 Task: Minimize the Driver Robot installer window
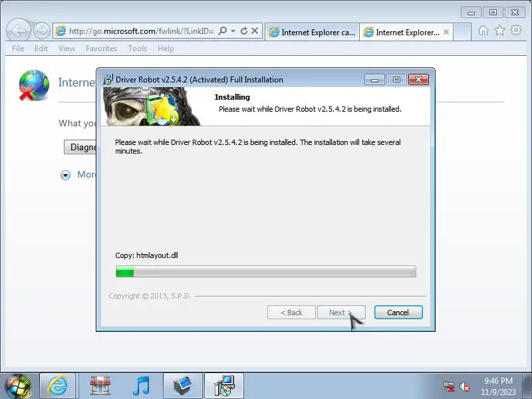coord(374,80)
